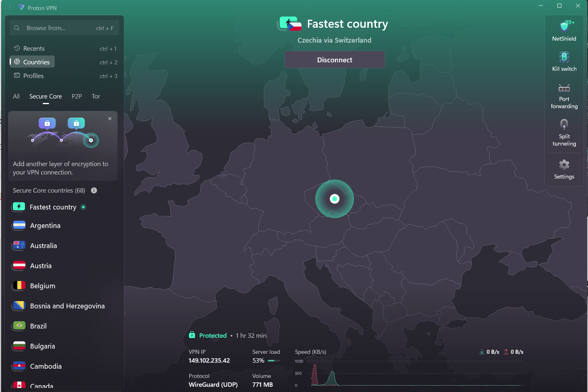The image size is (588, 392).
Task: Click the WireGuard (UDP) protocol value
Action: pos(213,385)
